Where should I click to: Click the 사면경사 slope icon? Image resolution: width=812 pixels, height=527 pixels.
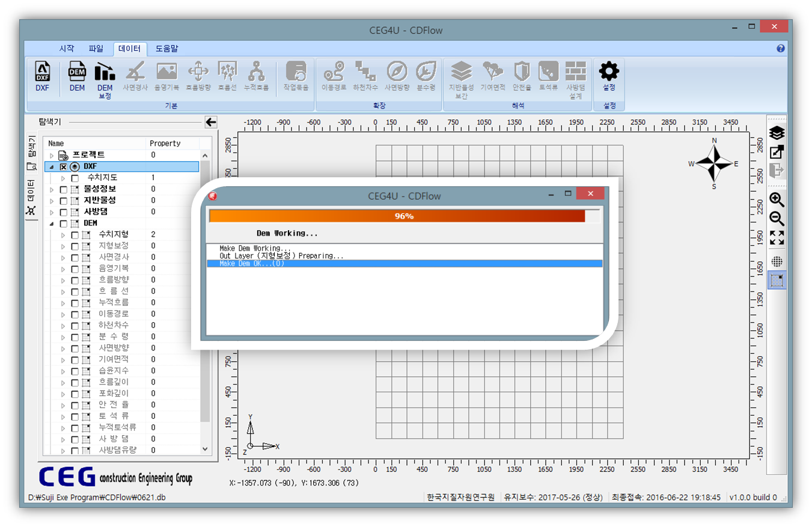click(135, 76)
